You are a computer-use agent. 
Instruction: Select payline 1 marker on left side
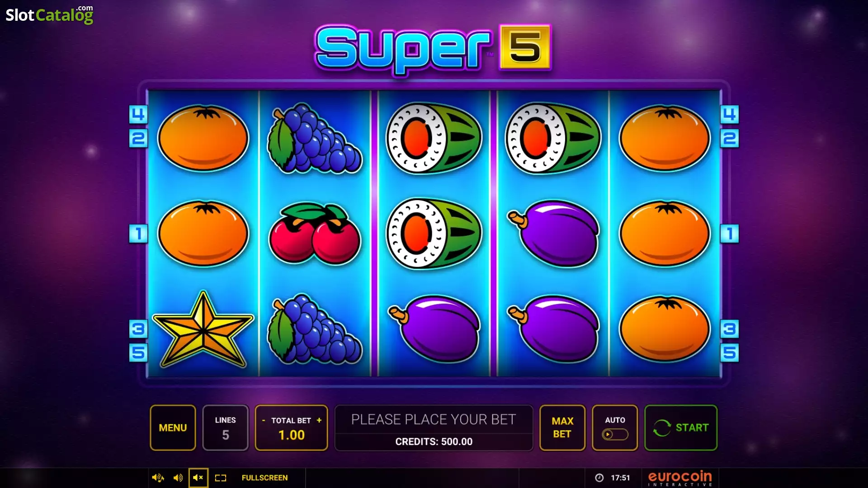[138, 234]
